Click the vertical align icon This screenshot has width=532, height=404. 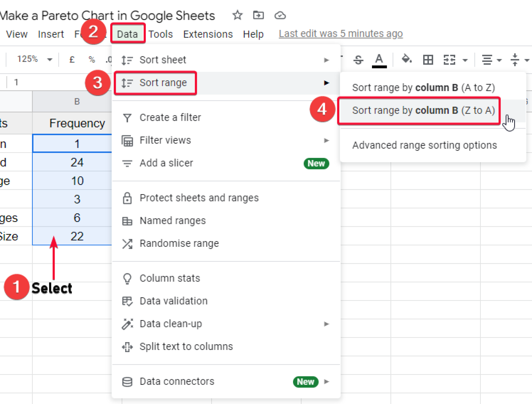[x=515, y=60]
